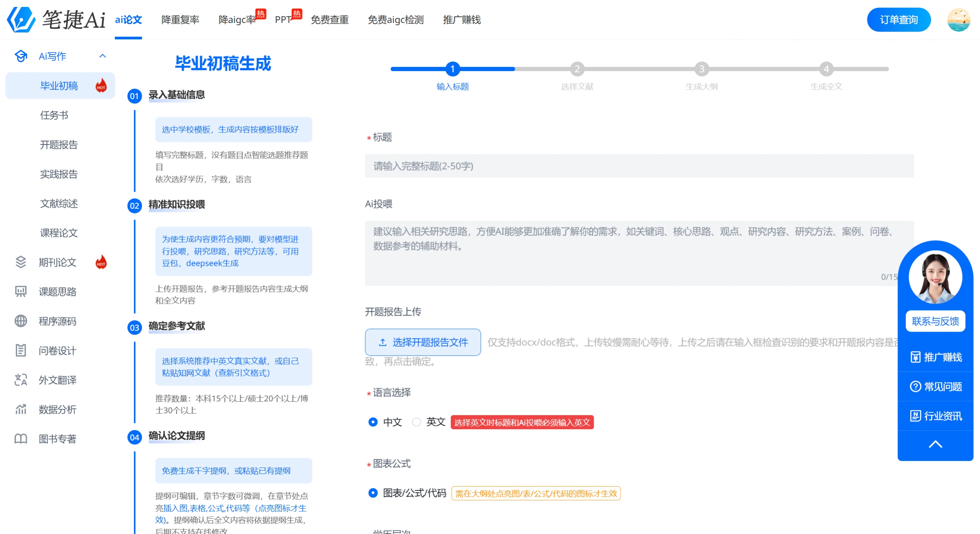Click the 图书专著 open book icon
Screen dimensions: 980x534
tap(21, 439)
